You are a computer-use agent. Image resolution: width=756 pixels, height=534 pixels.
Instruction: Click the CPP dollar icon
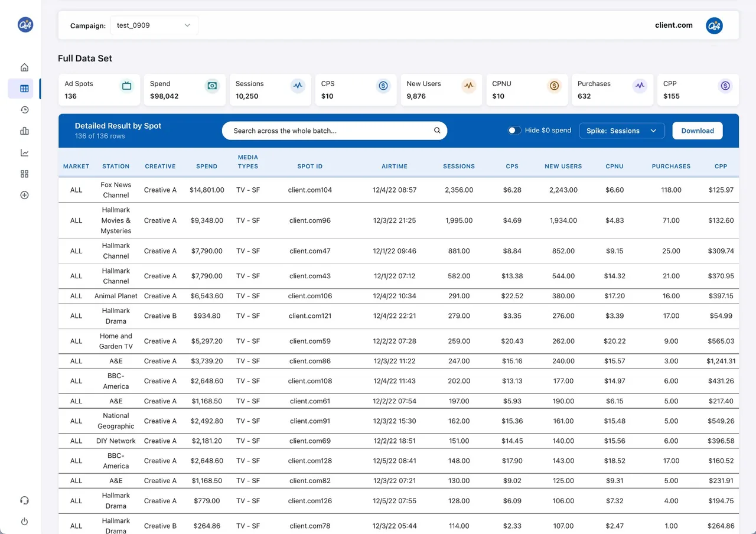[725, 86]
